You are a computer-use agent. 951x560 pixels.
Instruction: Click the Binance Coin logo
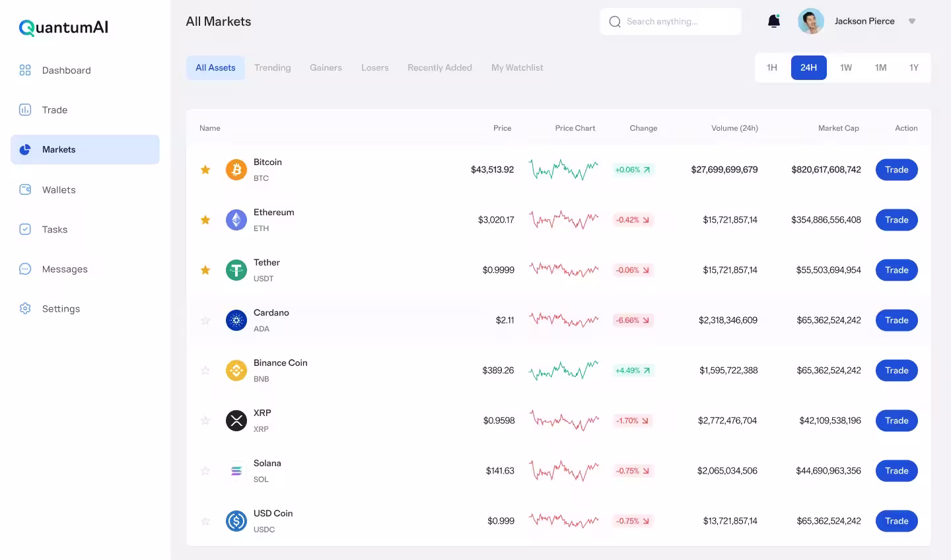click(236, 370)
